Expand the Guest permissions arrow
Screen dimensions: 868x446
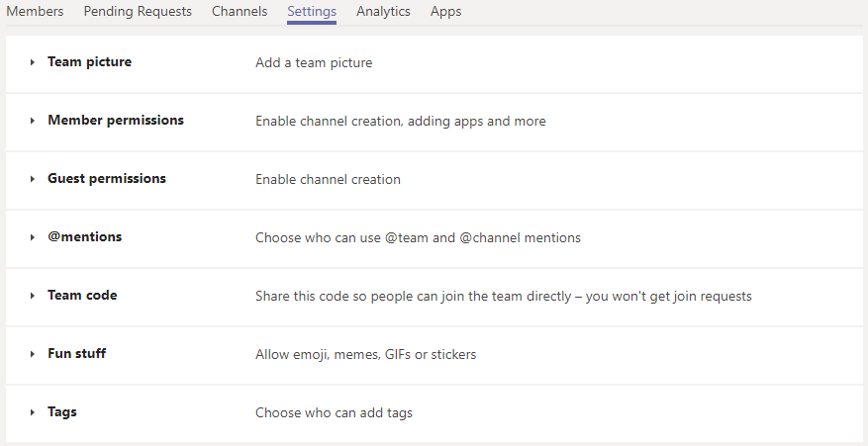tap(33, 179)
